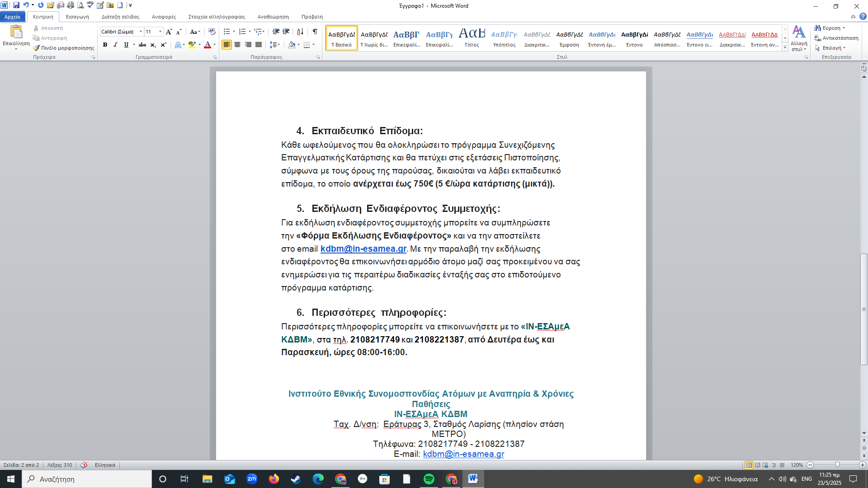
Task: Increase paragraph indent
Action: click(286, 32)
